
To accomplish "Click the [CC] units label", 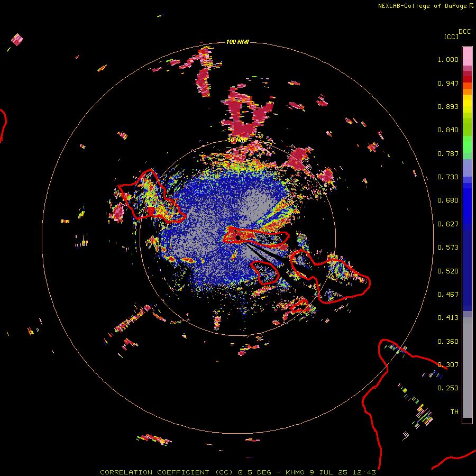I will tap(451, 36).
